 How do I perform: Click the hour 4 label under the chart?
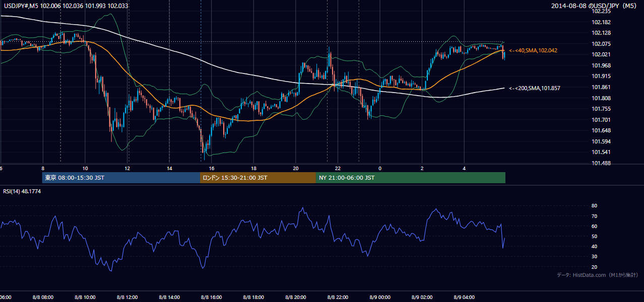(x=464, y=169)
